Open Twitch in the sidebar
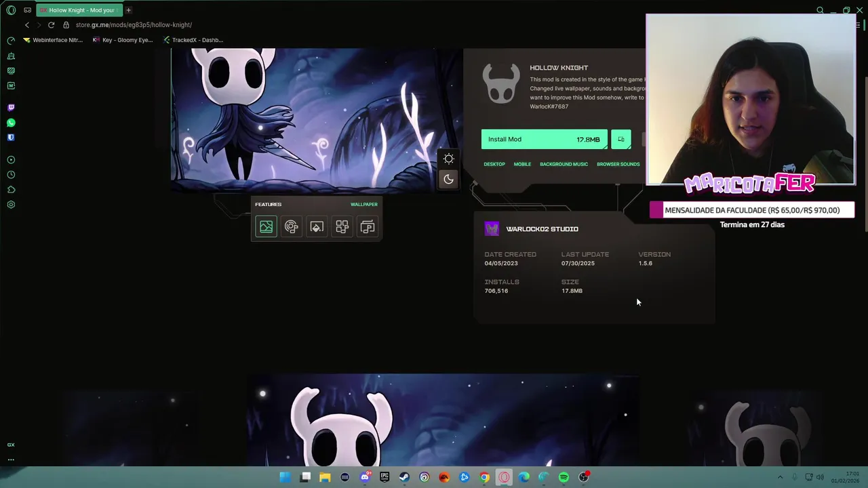 [x=11, y=108]
